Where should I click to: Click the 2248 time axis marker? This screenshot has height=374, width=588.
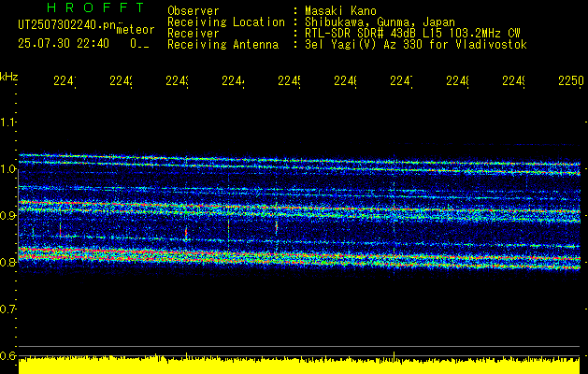click(x=457, y=81)
